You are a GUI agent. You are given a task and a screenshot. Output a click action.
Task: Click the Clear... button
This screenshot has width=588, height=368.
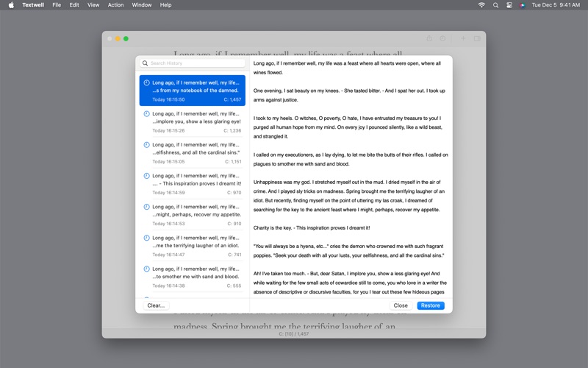click(x=156, y=305)
